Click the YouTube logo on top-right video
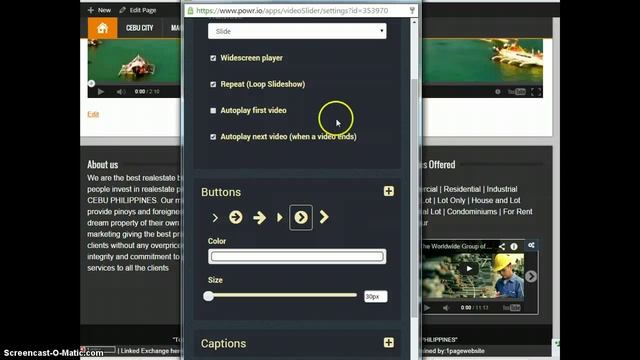Image resolution: width=640 pixels, height=360 pixels. click(517, 92)
